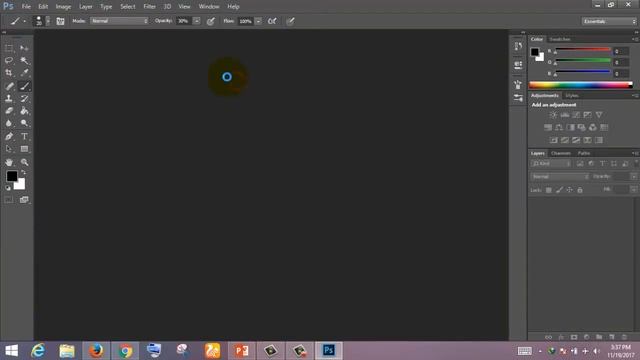The image size is (640, 360).
Task: Open the Opacity slider dropdown
Action: (x=196, y=21)
